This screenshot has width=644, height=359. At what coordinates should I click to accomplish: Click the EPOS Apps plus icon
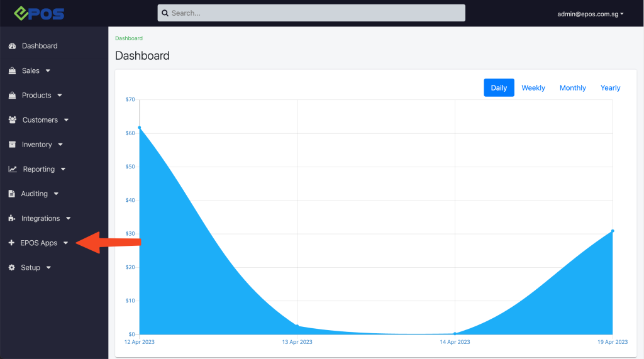(x=11, y=243)
